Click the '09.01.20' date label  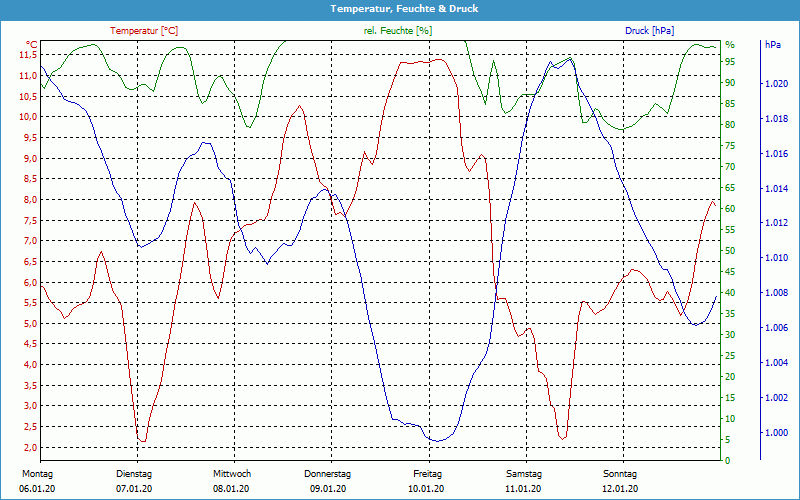click(x=328, y=489)
